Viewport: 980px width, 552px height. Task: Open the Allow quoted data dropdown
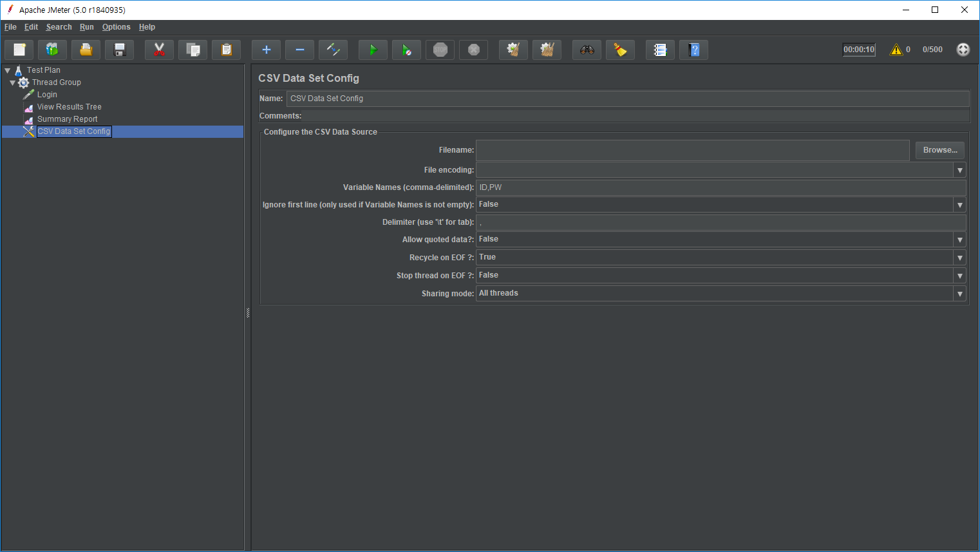click(x=959, y=240)
